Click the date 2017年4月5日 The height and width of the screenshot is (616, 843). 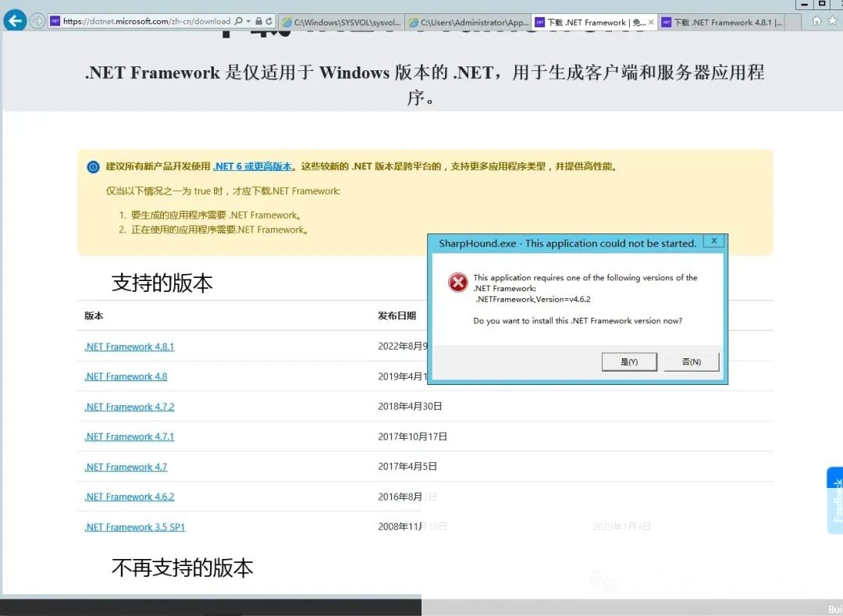pyautogui.click(x=407, y=467)
